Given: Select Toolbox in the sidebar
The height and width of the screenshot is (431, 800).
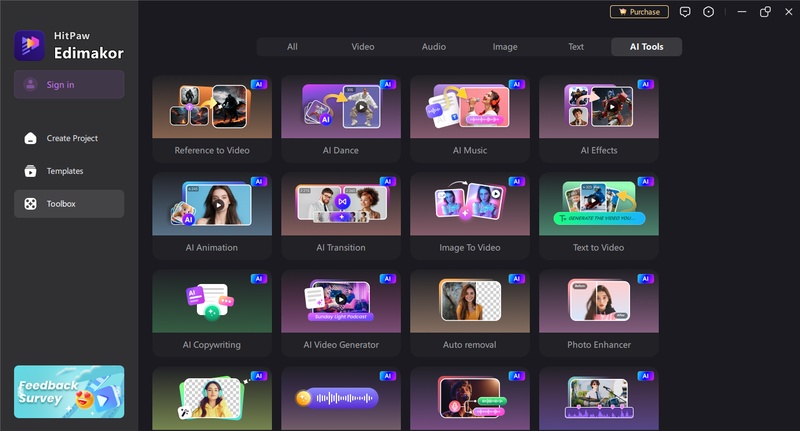Looking at the screenshot, I should (69, 204).
